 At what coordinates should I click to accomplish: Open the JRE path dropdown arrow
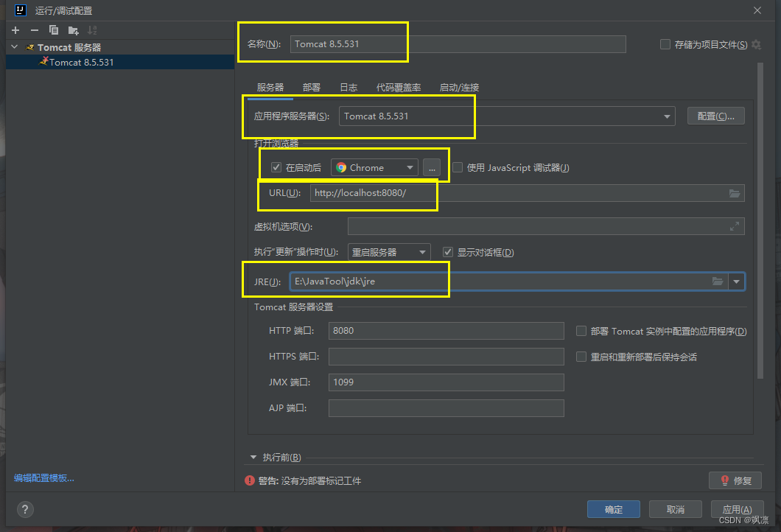tap(736, 281)
